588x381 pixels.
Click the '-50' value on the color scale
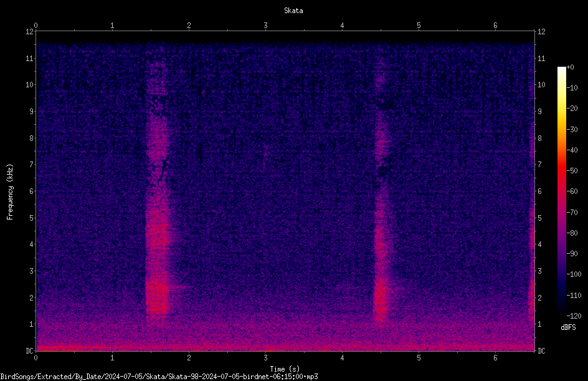pos(572,171)
